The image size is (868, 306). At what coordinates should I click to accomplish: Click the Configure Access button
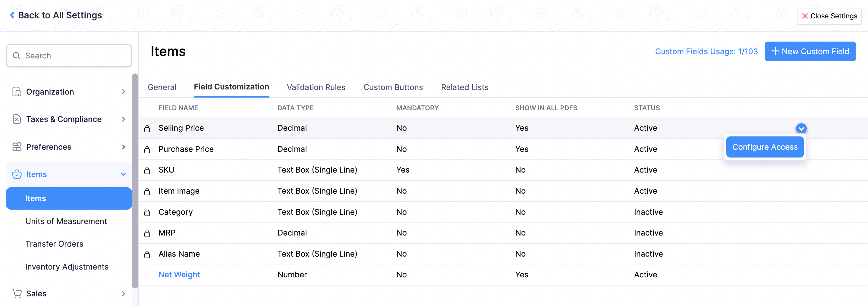[765, 147]
